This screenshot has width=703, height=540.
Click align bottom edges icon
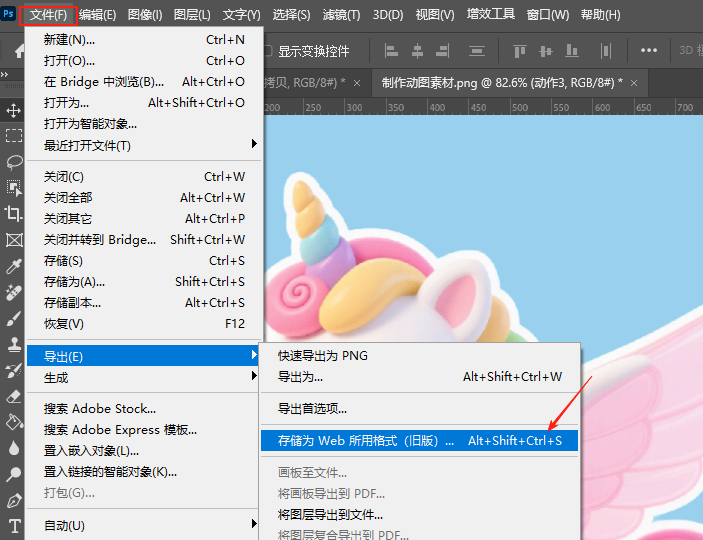point(572,51)
